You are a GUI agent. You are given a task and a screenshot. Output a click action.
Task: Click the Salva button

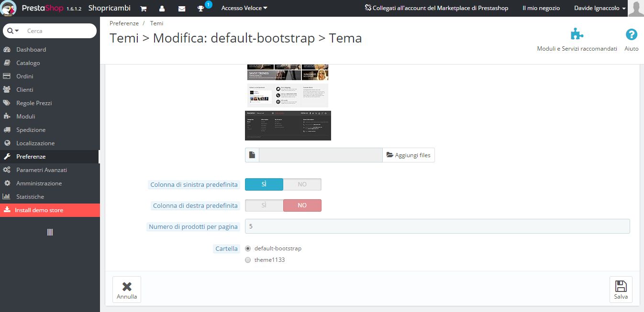coord(621,290)
